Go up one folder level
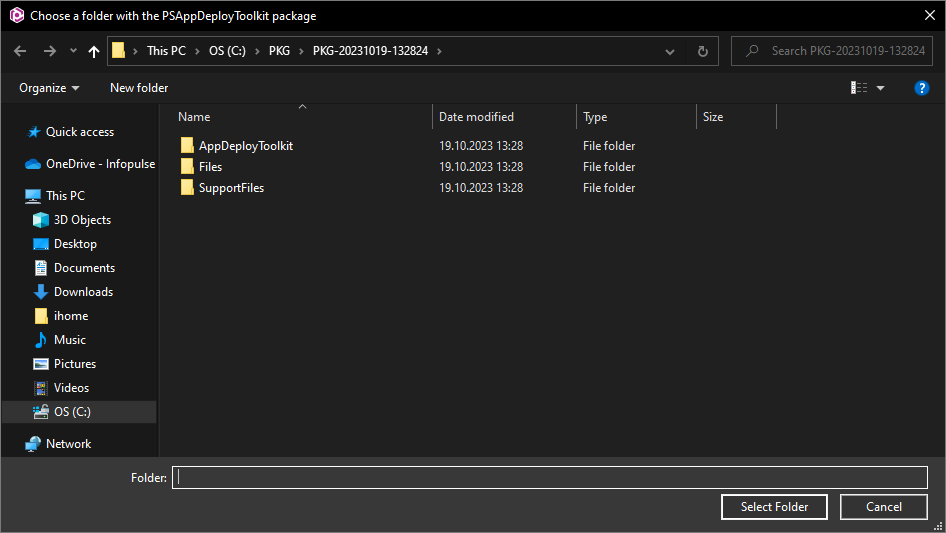Image resolution: width=946 pixels, height=533 pixels. (94, 51)
